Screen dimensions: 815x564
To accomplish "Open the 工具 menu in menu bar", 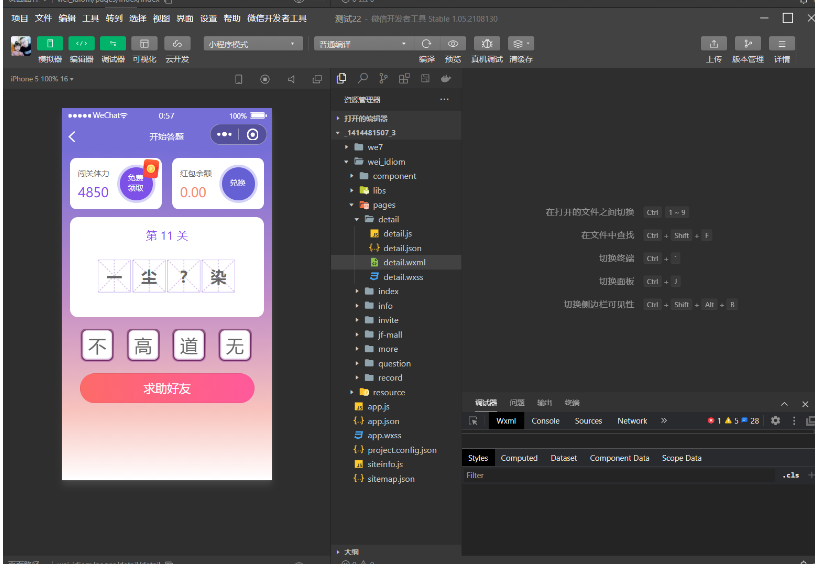I will pos(90,18).
